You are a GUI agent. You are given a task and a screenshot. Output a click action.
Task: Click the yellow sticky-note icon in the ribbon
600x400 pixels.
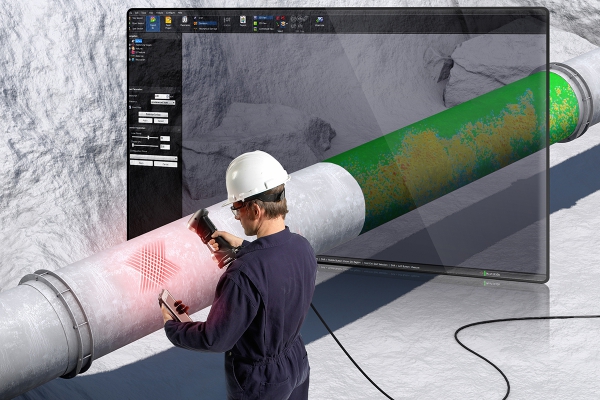(168, 20)
